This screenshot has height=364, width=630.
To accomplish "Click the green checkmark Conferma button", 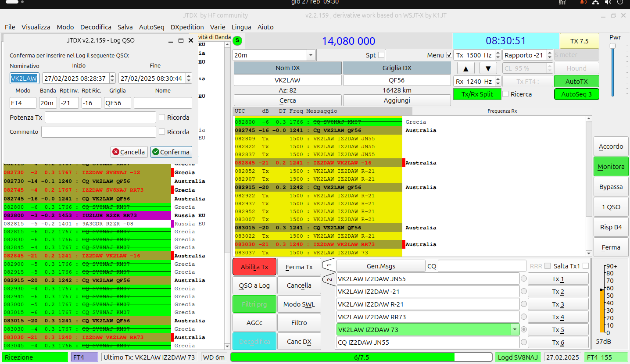I will click(x=171, y=152).
